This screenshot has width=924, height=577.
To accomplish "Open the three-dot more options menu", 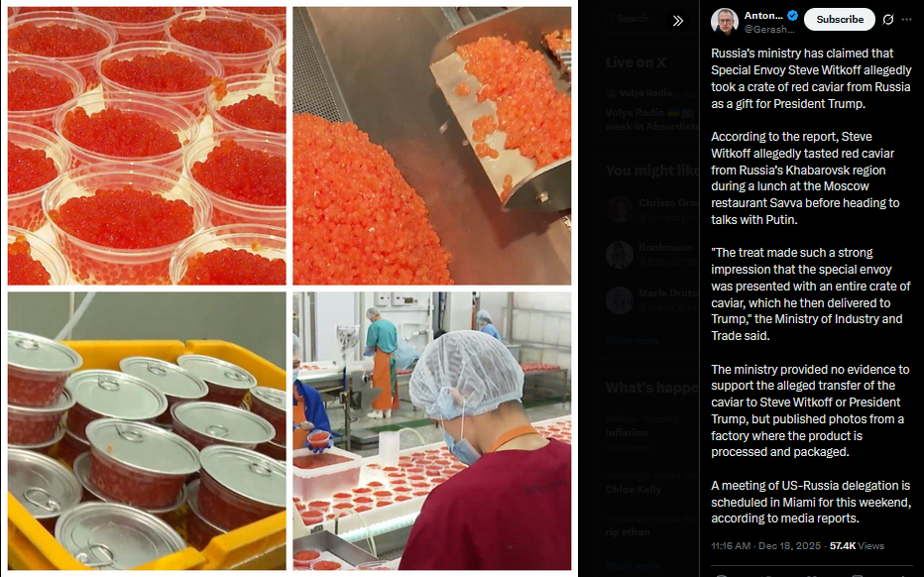I will pos(907,20).
